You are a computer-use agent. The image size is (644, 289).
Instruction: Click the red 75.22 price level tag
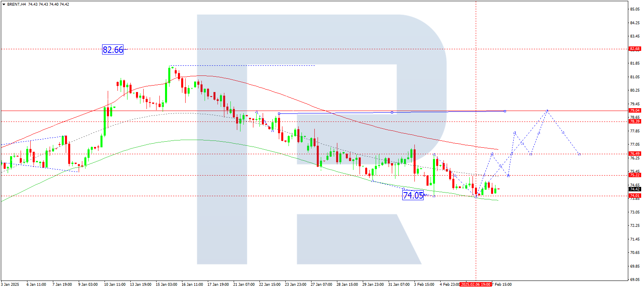pyautogui.click(x=635, y=175)
